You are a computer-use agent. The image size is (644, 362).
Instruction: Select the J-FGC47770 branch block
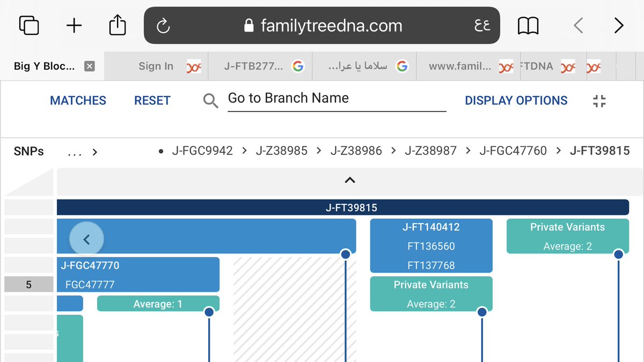tap(138, 275)
